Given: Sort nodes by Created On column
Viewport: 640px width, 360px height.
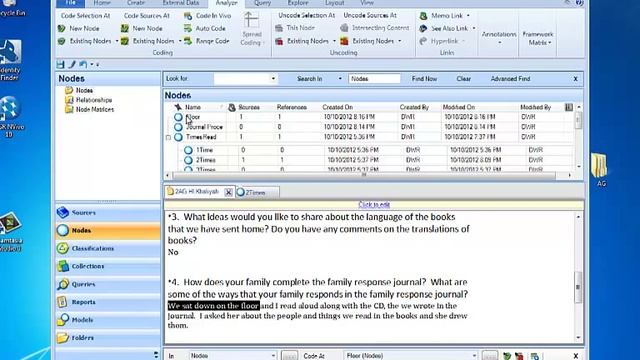Looking at the screenshot, I should click(338, 107).
